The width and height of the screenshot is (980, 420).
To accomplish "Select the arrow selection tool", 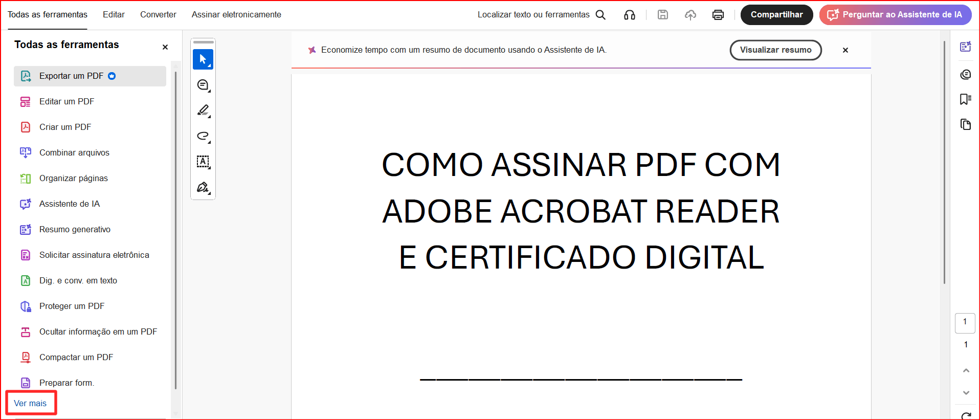I will point(203,59).
